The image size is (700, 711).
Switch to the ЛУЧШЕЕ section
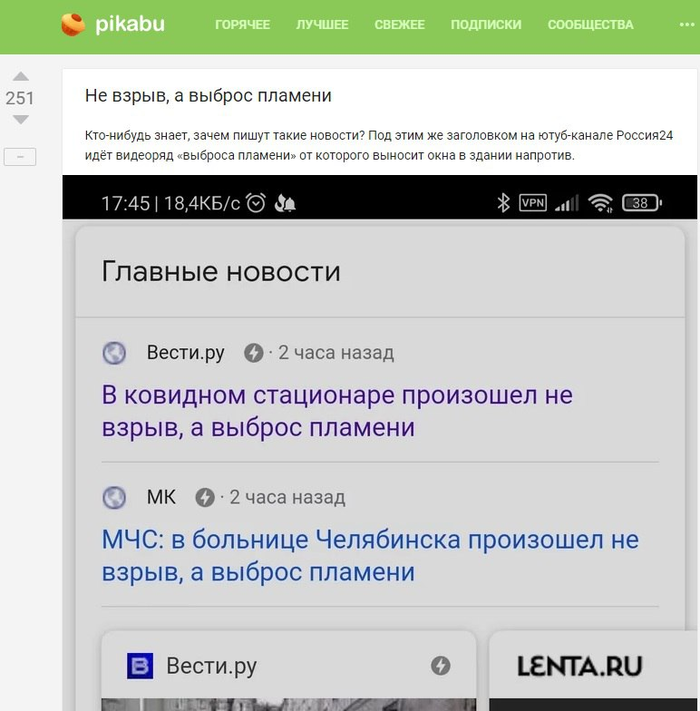point(322,25)
